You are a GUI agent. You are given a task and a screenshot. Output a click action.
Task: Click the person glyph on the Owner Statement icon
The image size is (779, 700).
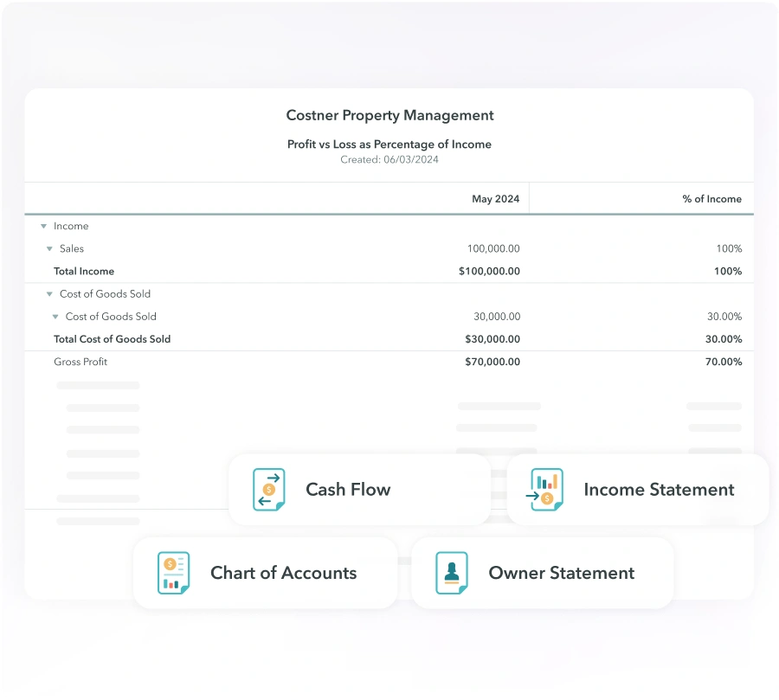451,572
